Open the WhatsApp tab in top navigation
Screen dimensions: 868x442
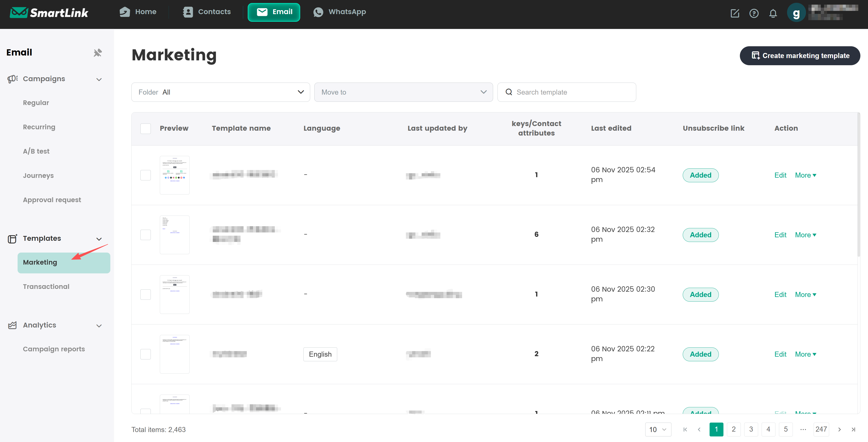pyautogui.click(x=340, y=12)
